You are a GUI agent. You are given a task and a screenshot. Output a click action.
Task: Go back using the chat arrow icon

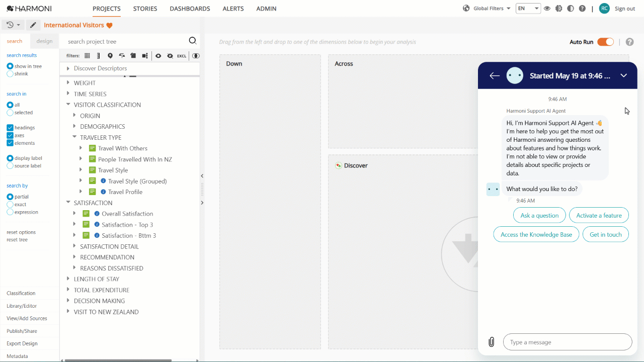(x=495, y=76)
